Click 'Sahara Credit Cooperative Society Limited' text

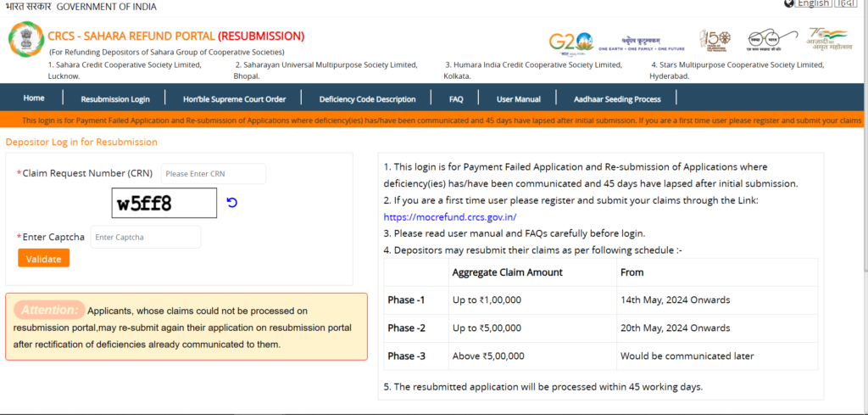click(x=129, y=65)
